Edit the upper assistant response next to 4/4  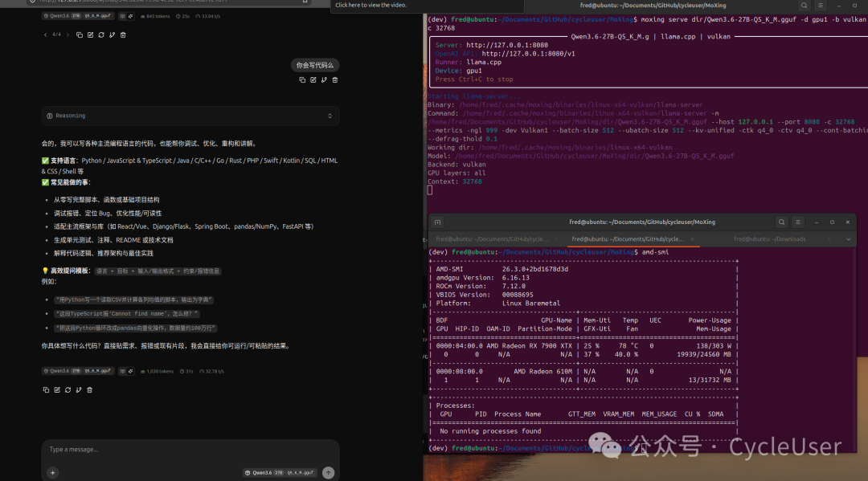coord(90,35)
